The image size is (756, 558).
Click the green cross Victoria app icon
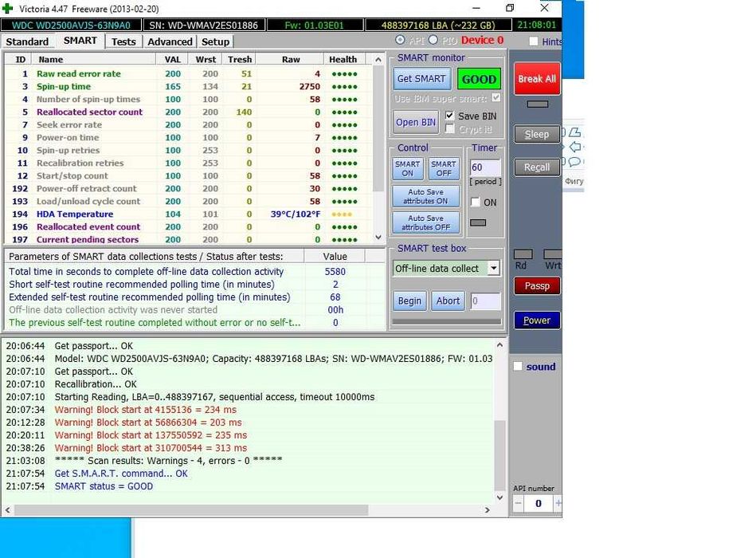coord(8,8)
